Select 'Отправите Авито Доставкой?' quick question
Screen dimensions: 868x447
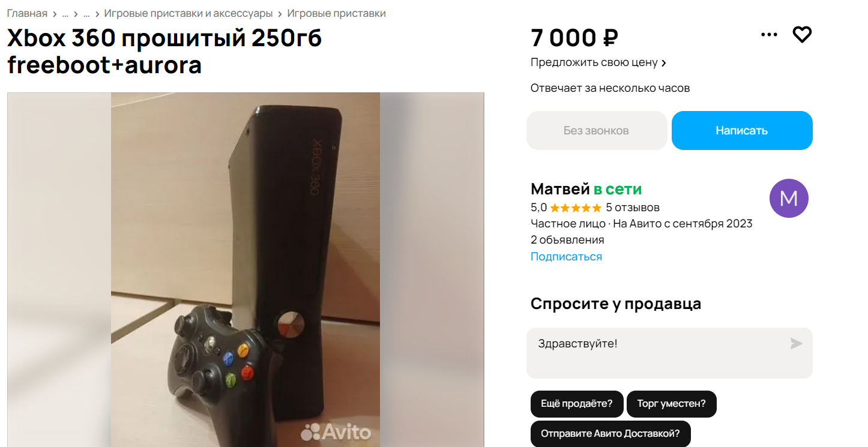pos(610,434)
